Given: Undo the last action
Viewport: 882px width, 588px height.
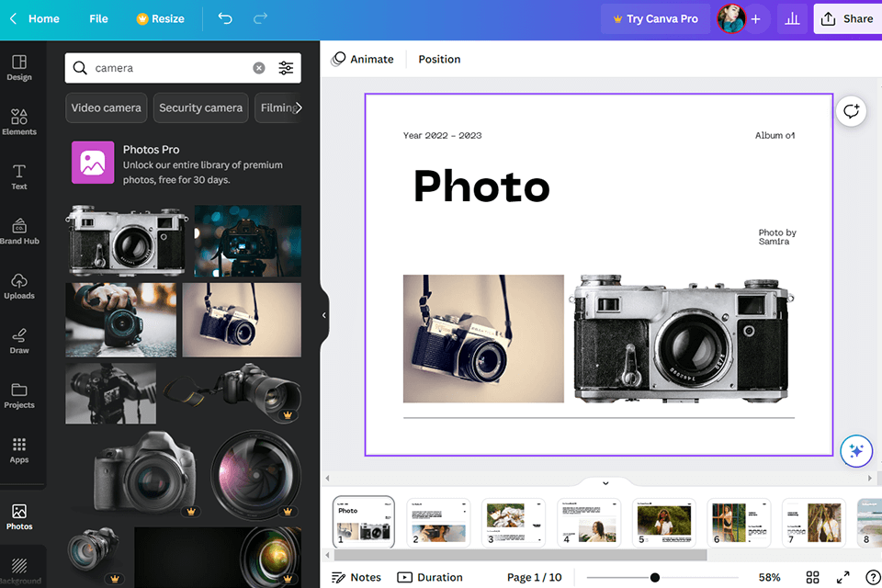Looking at the screenshot, I should (x=225, y=18).
